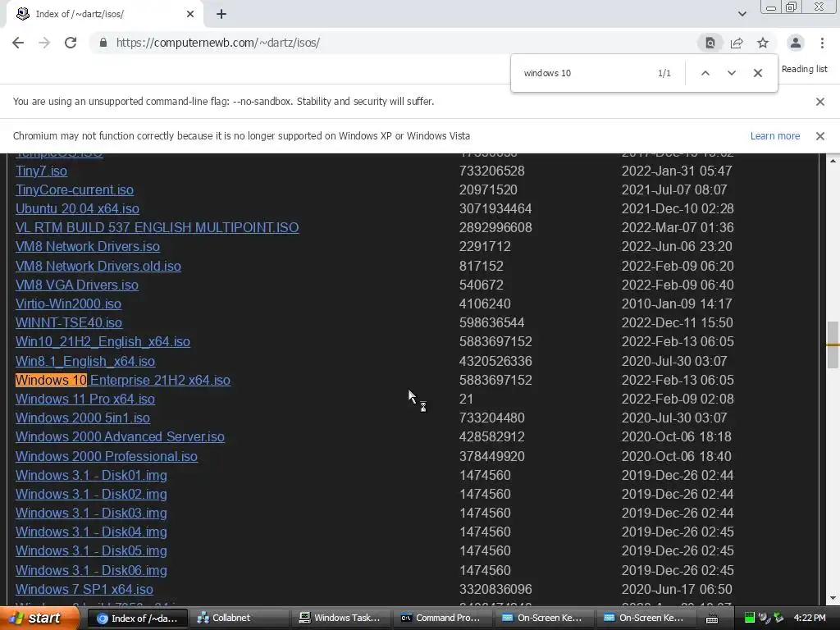Download Windows 11 Pro x64.iso
Screen dimensions: 840x630
click(x=85, y=399)
